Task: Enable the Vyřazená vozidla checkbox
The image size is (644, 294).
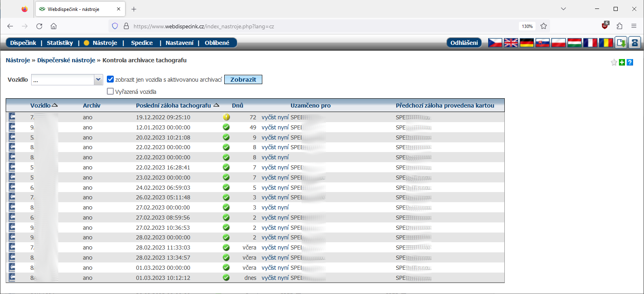Action: click(x=110, y=91)
